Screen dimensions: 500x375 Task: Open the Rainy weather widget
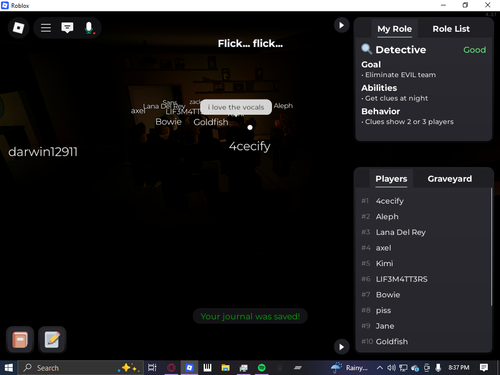[349, 368]
